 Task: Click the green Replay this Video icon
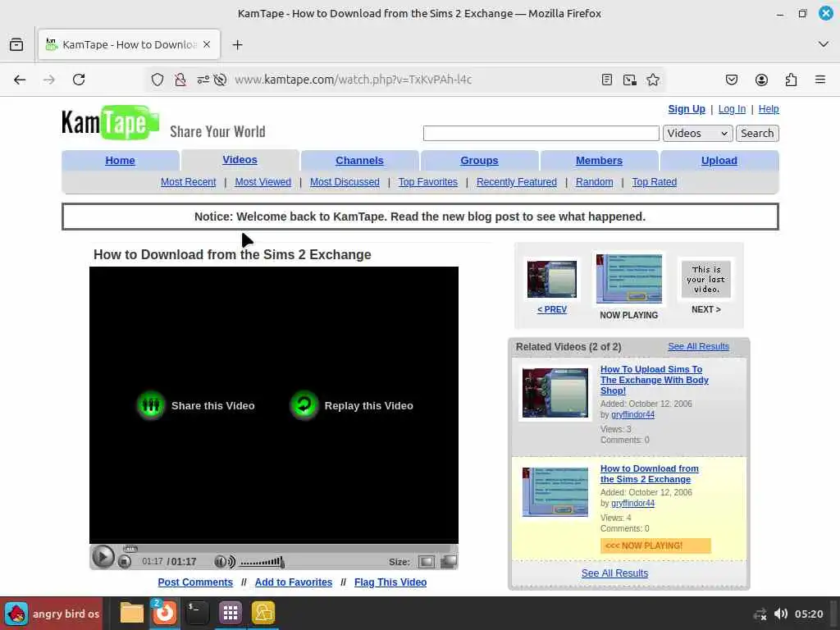point(304,405)
